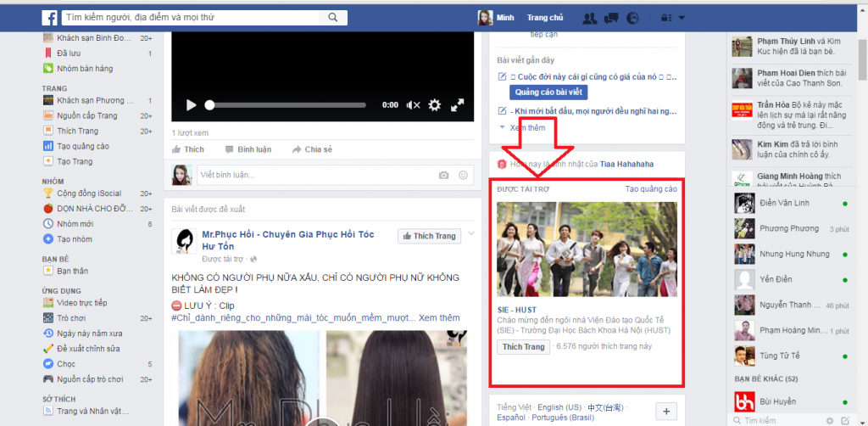The width and height of the screenshot is (868, 426).
Task: Open chat settings gear icon
Action: tap(829, 420)
